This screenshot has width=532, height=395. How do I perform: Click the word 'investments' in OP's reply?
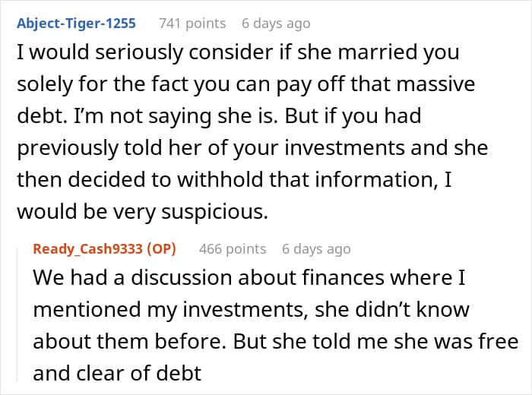pyautogui.click(x=245, y=310)
